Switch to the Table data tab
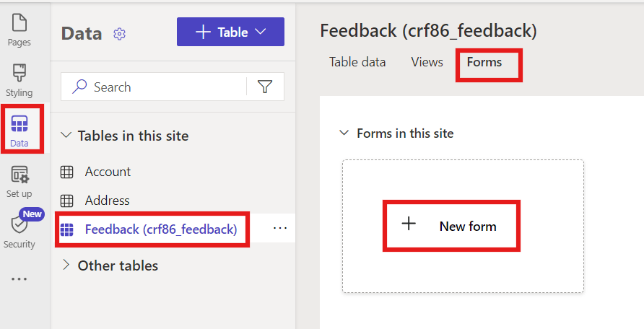The height and width of the screenshot is (329, 644). click(357, 62)
